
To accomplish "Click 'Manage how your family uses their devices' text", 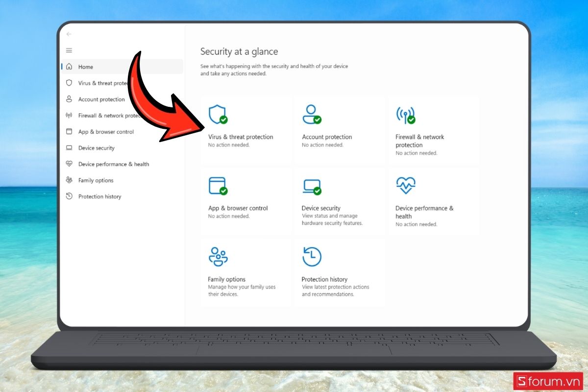I will (x=242, y=291).
